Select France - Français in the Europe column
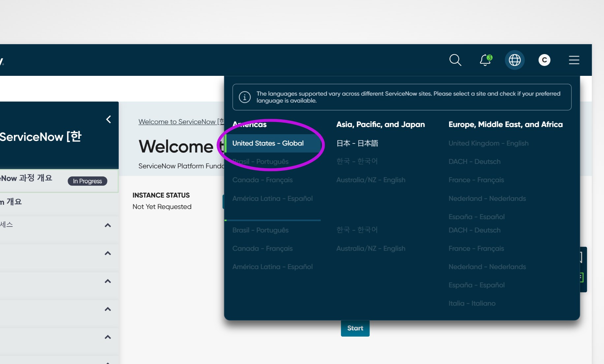The image size is (604, 364). 476,180
